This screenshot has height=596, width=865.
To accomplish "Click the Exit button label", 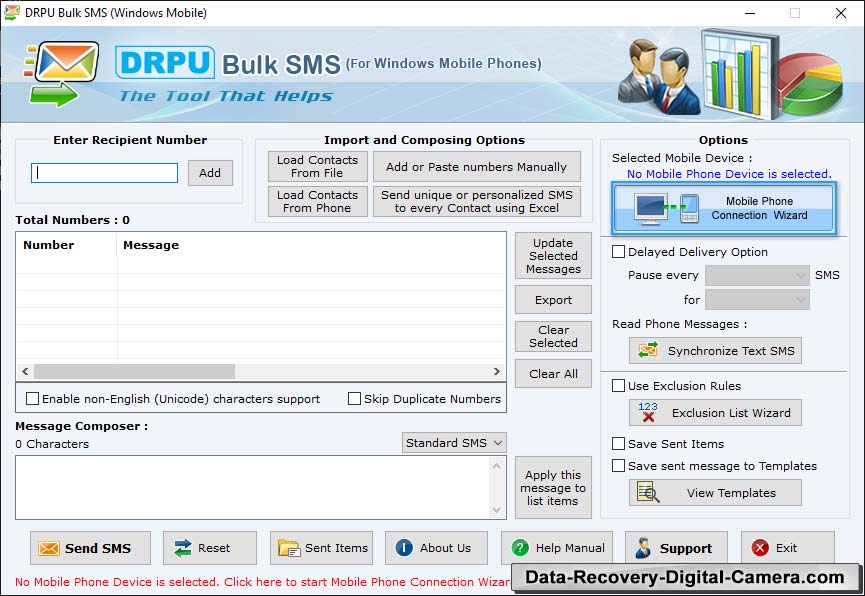I will pyautogui.click(x=786, y=548).
